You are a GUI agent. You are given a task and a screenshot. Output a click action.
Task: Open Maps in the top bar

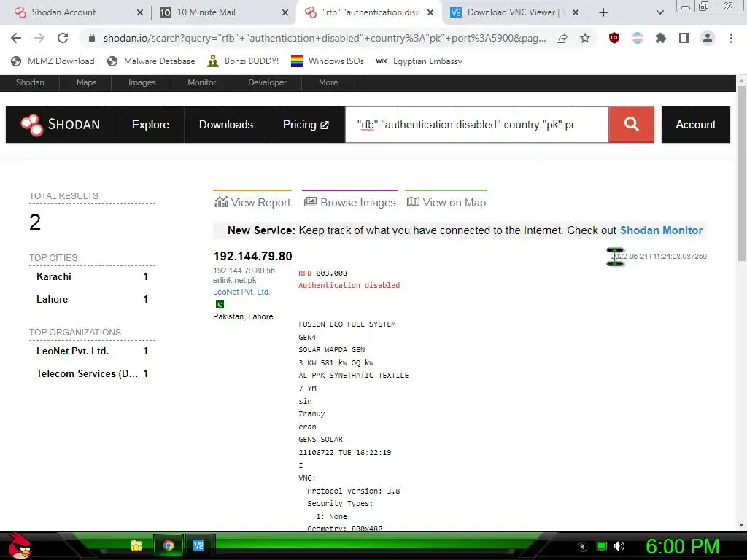86,83
